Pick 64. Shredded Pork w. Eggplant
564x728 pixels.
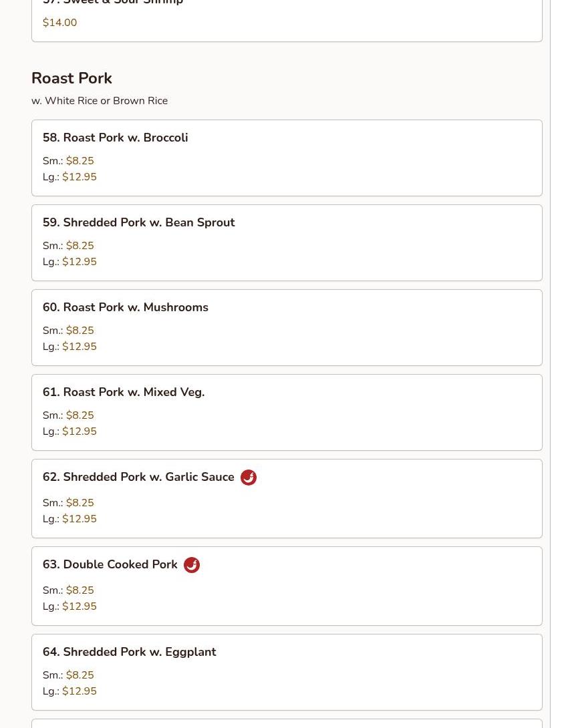click(129, 652)
